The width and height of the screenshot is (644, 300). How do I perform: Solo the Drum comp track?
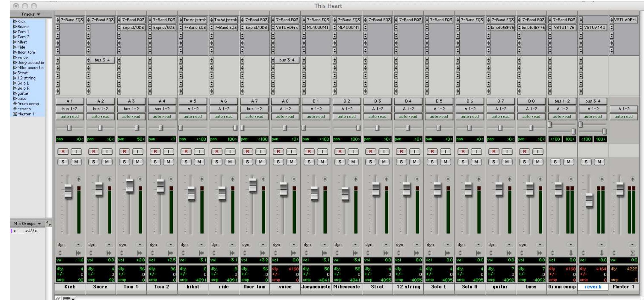(555, 162)
